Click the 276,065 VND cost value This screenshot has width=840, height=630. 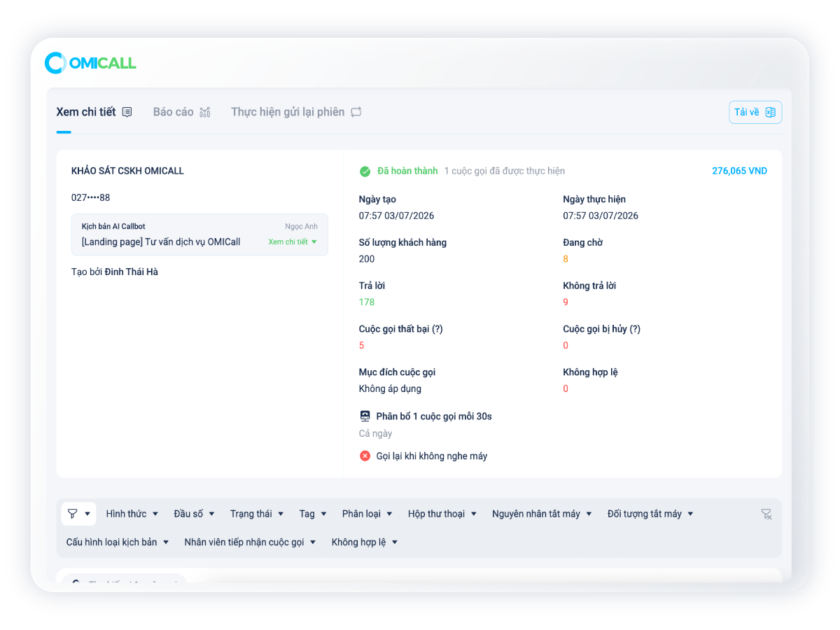[x=739, y=171]
